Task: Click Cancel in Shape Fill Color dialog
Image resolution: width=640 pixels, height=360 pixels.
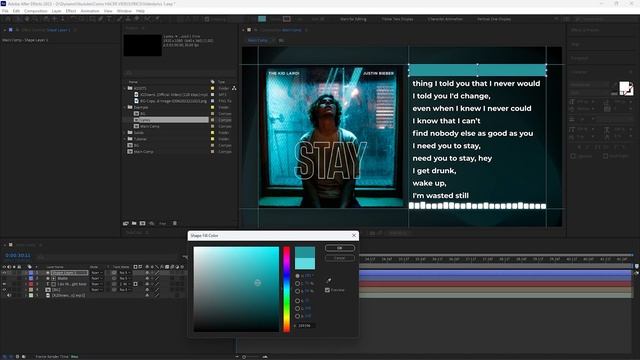Action: [x=340, y=258]
